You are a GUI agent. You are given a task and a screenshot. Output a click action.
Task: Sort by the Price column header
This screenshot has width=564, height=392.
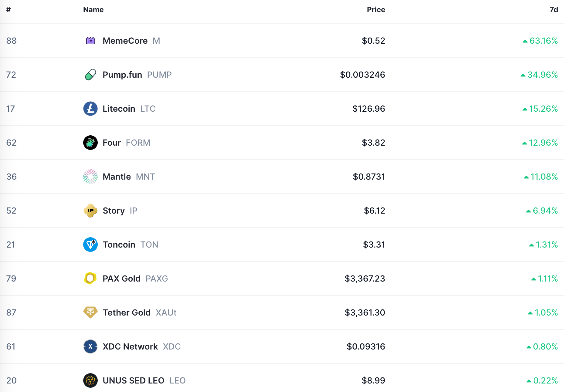click(376, 10)
